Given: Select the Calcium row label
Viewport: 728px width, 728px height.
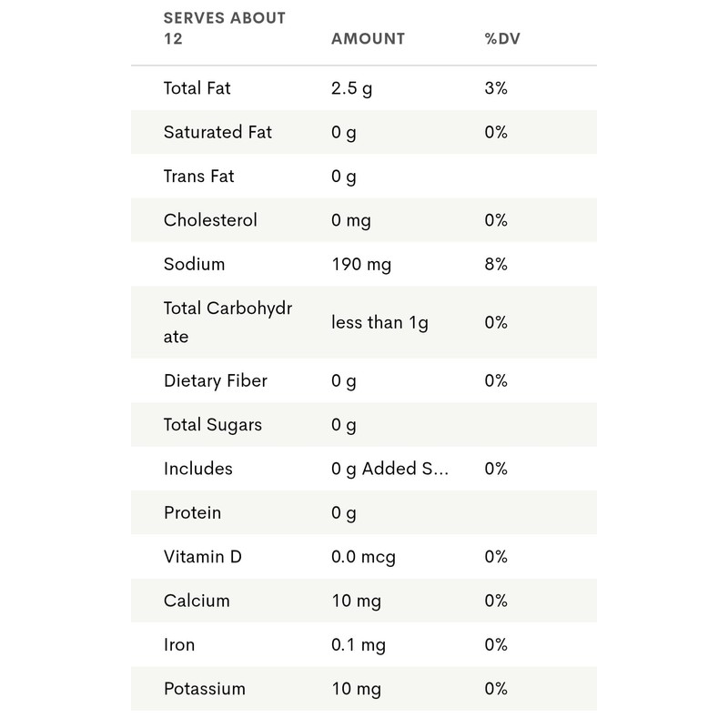Looking at the screenshot, I should [197, 601].
